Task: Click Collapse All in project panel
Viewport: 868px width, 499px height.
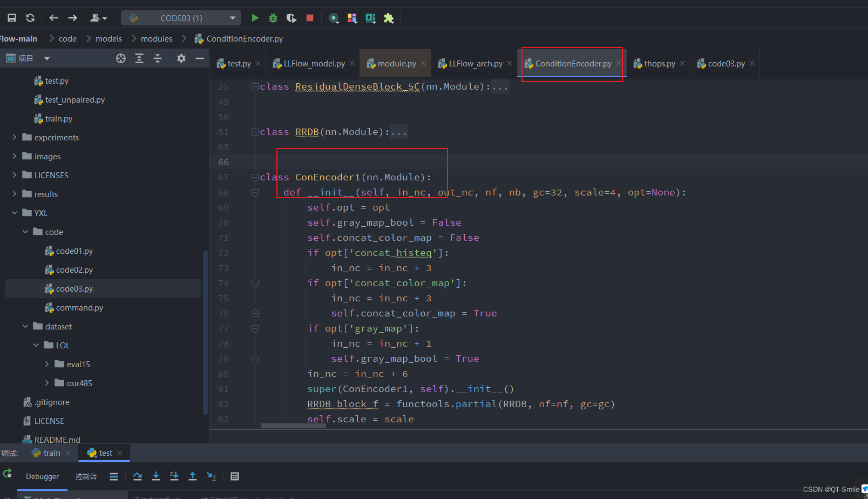Action: pyautogui.click(x=158, y=58)
